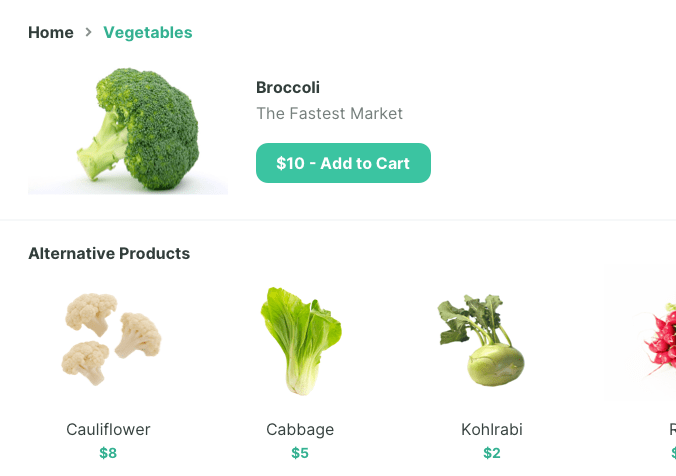Click the $10 - Add to Cart button

343,163
